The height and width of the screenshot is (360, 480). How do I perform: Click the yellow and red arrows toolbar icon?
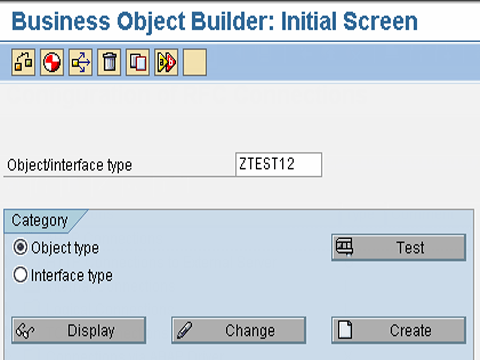(x=166, y=62)
